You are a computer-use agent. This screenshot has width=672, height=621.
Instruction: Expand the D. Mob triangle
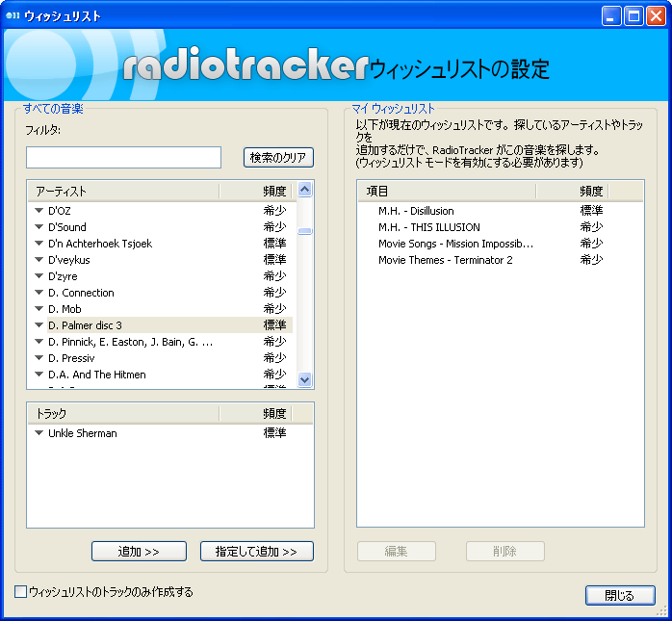pyautogui.click(x=39, y=308)
